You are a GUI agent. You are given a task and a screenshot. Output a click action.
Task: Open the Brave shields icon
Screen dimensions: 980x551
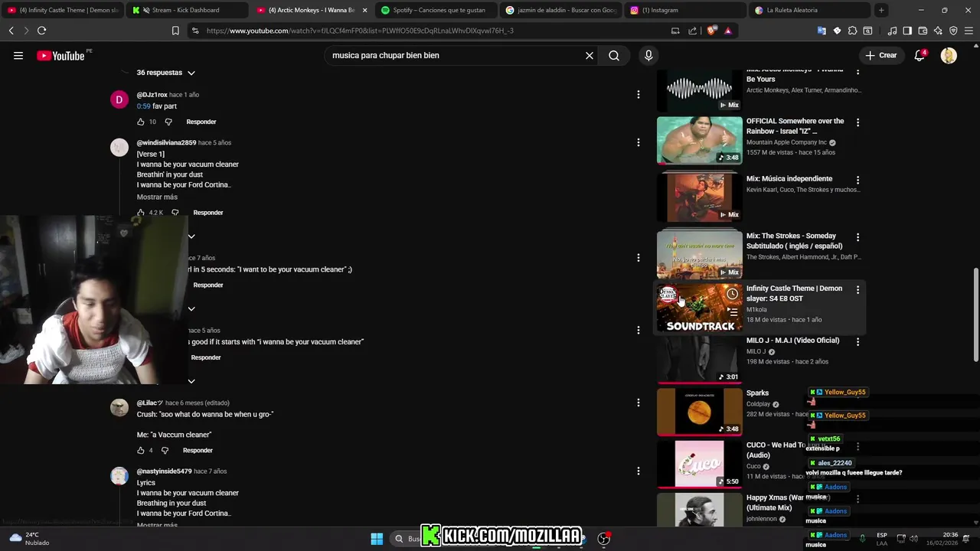coord(711,31)
